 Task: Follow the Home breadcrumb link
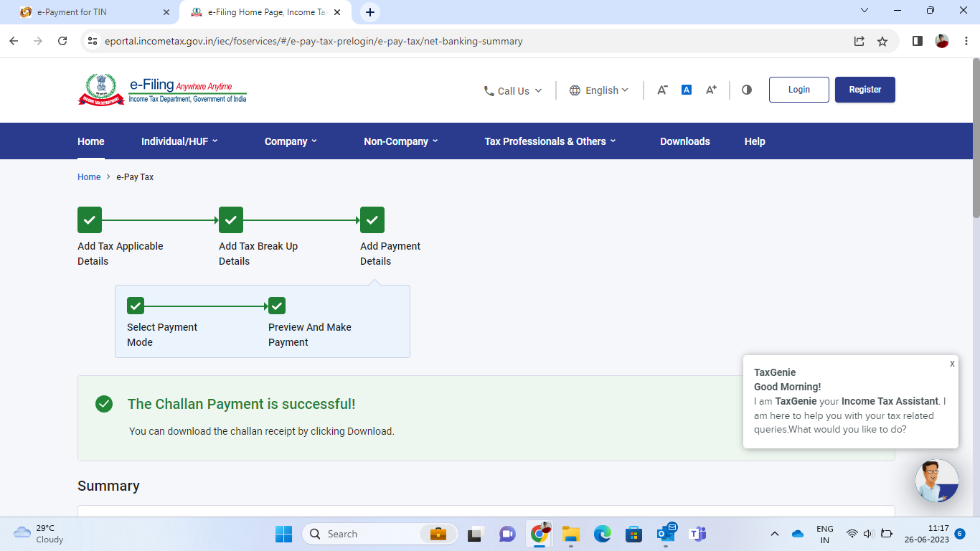tap(89, 177)
